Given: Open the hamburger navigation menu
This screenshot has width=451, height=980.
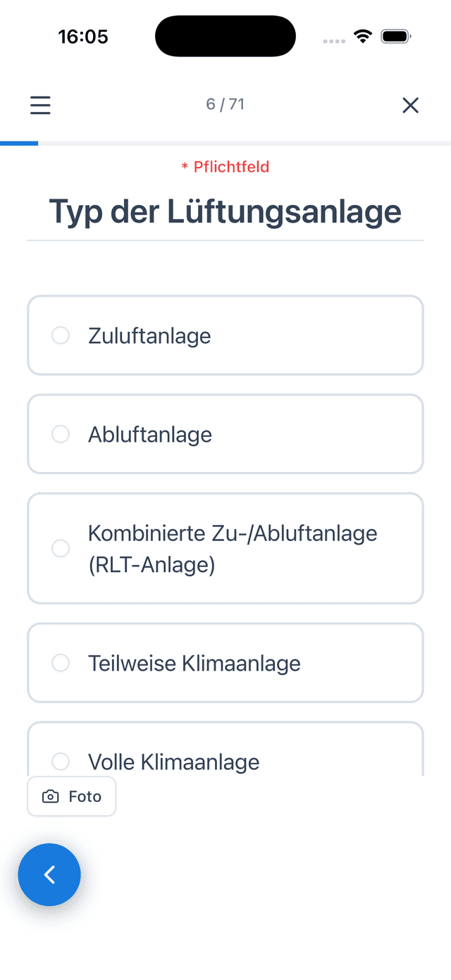Looking at the screenshot, I should coord(40,105).
